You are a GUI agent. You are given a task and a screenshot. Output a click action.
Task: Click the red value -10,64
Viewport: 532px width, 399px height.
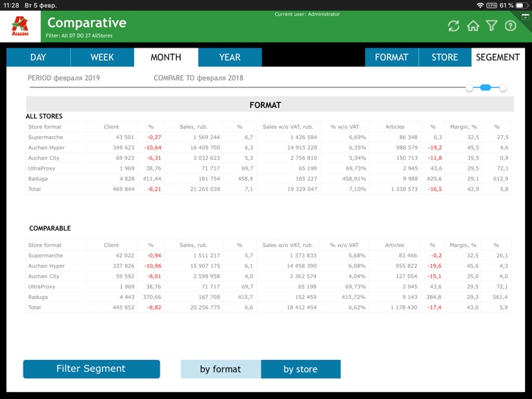[x=153, y=148]
